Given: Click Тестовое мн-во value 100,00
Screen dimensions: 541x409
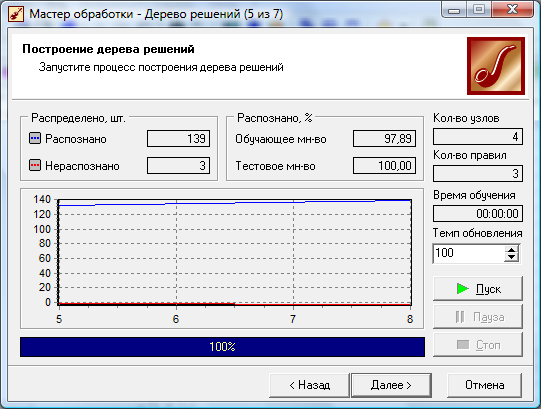Looking at the screenshot, I should tap(384, 165).
